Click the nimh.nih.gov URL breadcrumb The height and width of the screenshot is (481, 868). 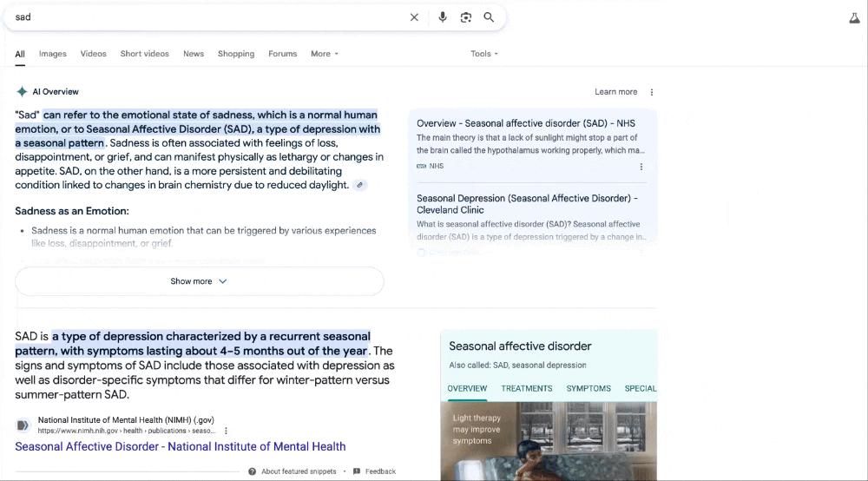[x=127, y=431]
